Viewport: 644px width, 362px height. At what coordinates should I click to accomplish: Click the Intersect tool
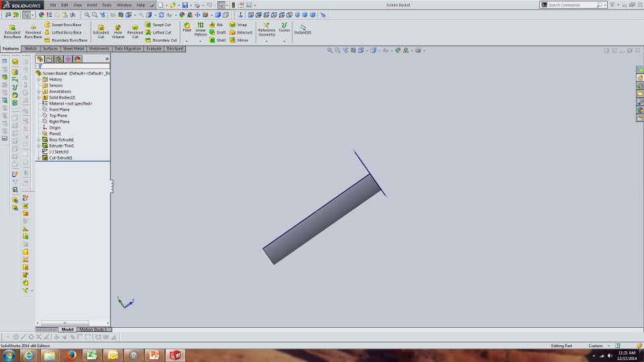tap(241, 32)
